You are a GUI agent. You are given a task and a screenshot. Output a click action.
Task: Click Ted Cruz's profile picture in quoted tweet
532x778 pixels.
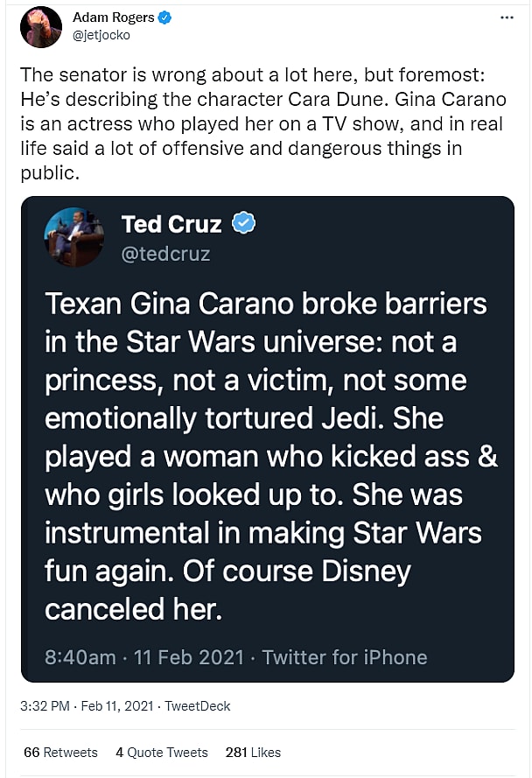(75, 237)
